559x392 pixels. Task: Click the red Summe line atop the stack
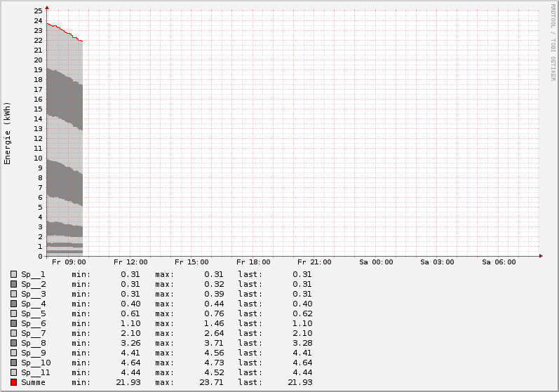coord(65,32)
